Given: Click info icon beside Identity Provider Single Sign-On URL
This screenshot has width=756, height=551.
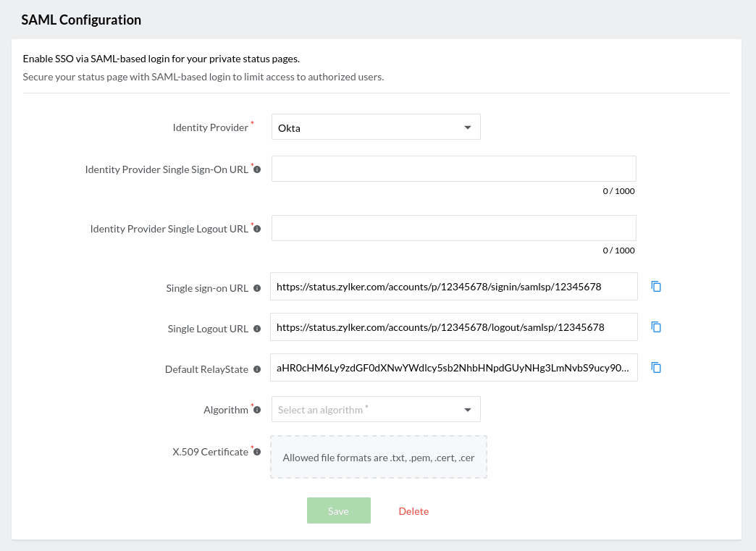Looking at the screenshot, I should (257, 169).
